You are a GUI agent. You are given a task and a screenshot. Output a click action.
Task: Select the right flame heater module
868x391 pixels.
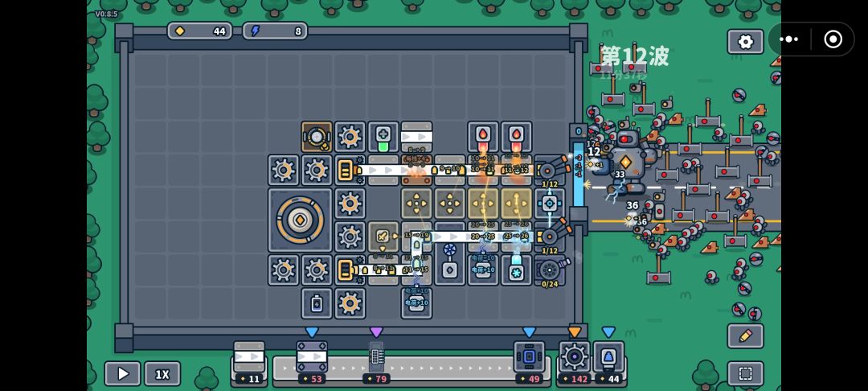[x=516, y=137]
